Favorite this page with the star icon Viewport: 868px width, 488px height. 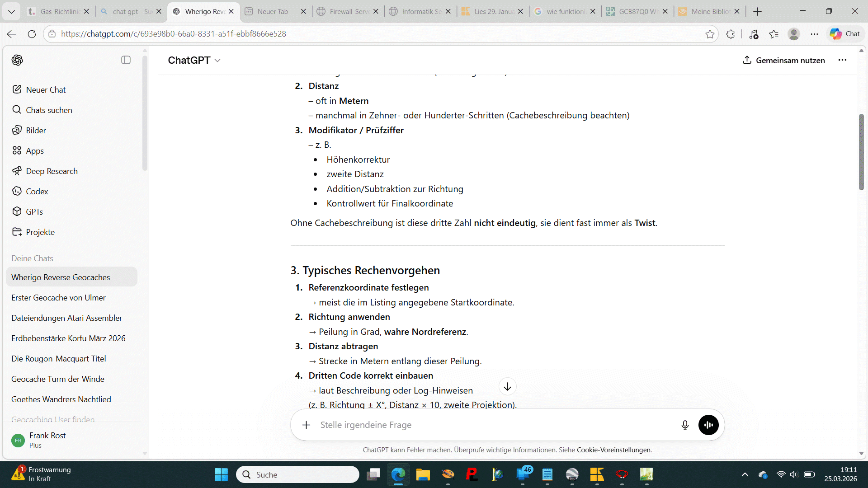point(710,34)
